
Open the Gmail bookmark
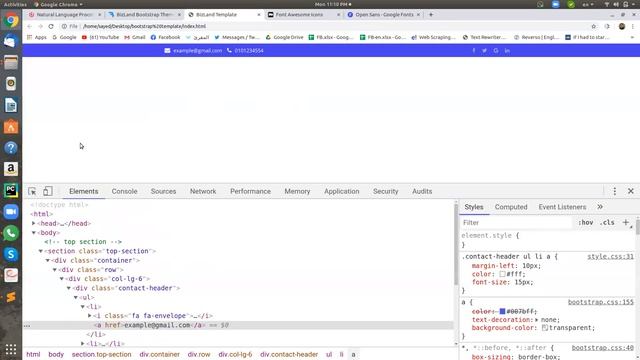(x=135, y=37)
